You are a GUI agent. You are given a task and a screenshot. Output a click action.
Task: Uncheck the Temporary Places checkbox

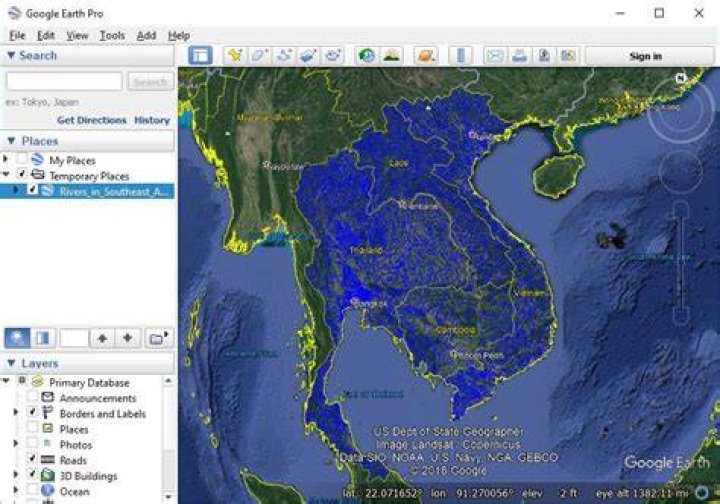pyautogui.click(x=22, y=174)
